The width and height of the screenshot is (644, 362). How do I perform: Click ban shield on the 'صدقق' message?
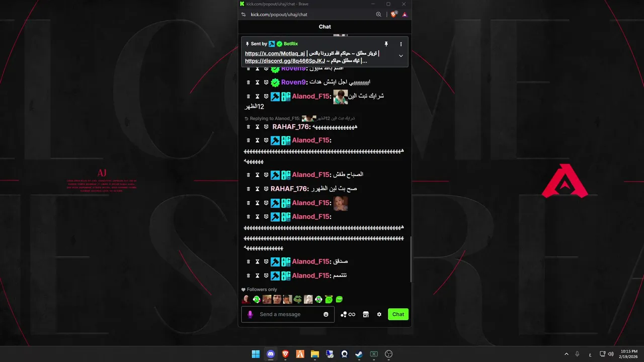click(x=266, y=261)
